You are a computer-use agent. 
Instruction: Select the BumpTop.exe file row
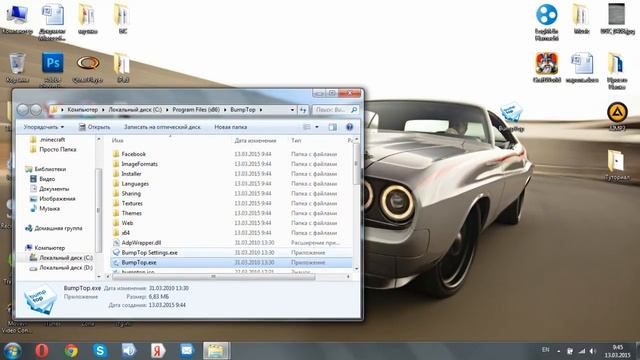(231, 262)
